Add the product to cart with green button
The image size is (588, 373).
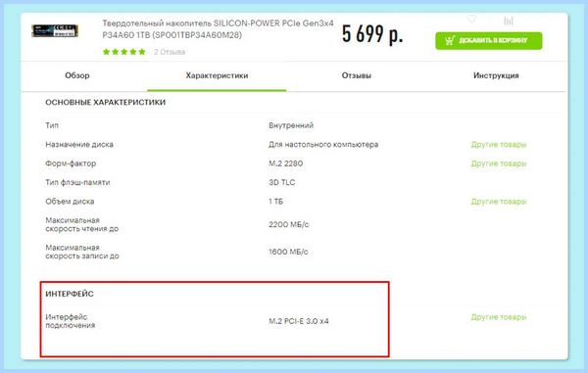coord(489,40)
